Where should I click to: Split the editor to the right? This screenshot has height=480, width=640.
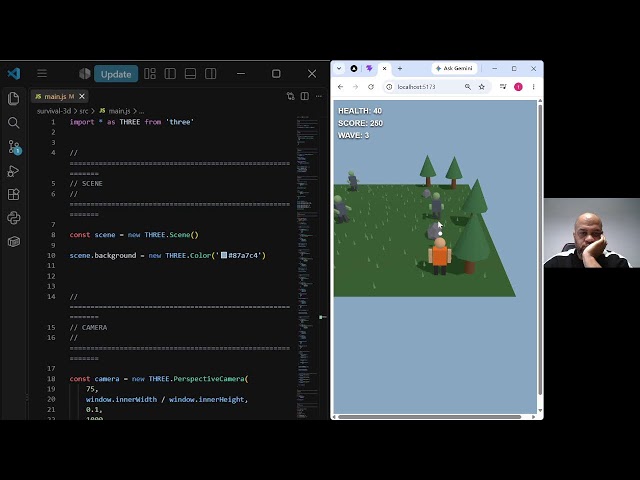click(305, 96)
